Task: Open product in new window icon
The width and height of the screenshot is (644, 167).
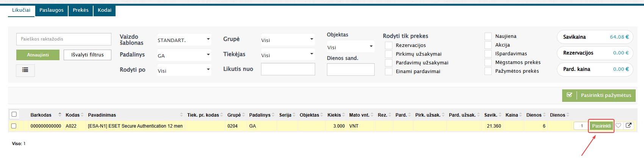Action: pos(628,126)
